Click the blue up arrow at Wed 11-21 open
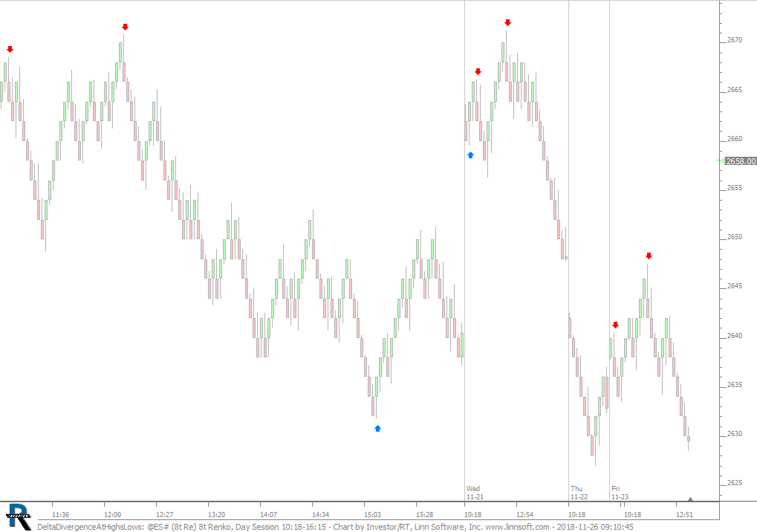The width and height of the screenshot is (757, 532). (471, 155)
